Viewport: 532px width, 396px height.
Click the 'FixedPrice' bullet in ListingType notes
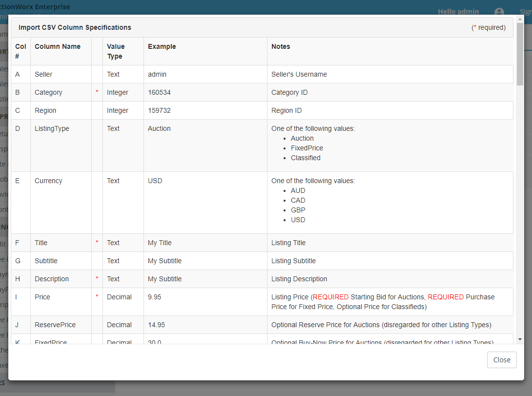point(307,148)
